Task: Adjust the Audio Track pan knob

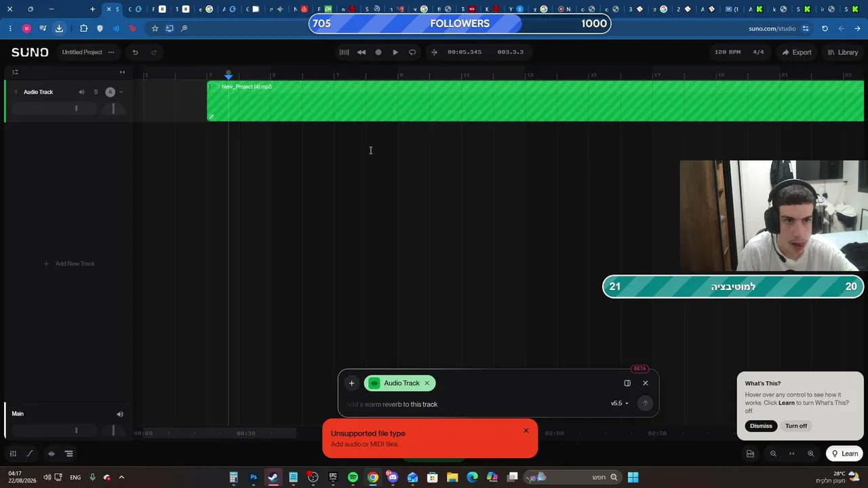Action: coord(113,108)
